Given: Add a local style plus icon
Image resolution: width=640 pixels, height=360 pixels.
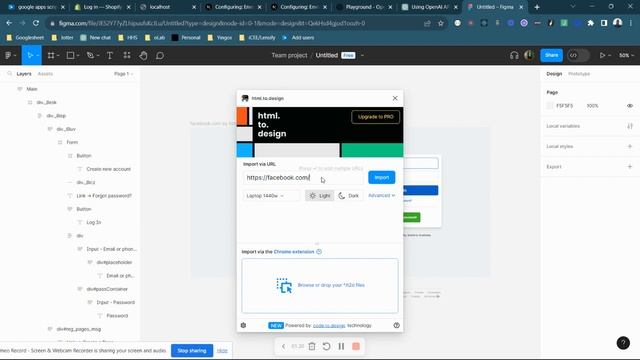Looking at the screenshot, I should [x=630, y=146].
